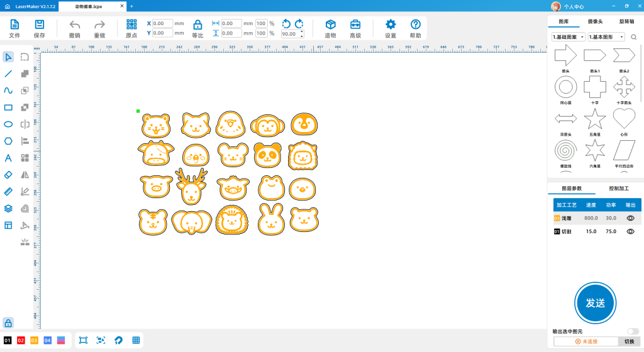Open 帮助 help icon
Viewport: 644px width, 352px height.
[x=416, y=25]
